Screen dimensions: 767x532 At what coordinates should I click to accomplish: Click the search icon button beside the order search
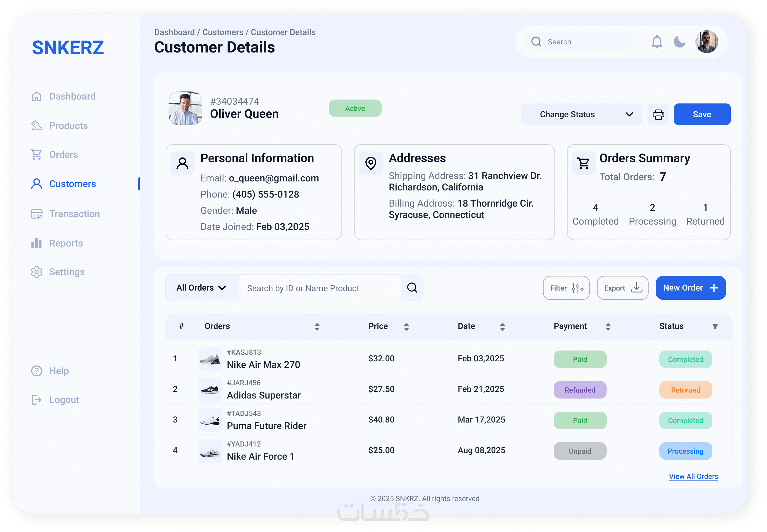412,288
